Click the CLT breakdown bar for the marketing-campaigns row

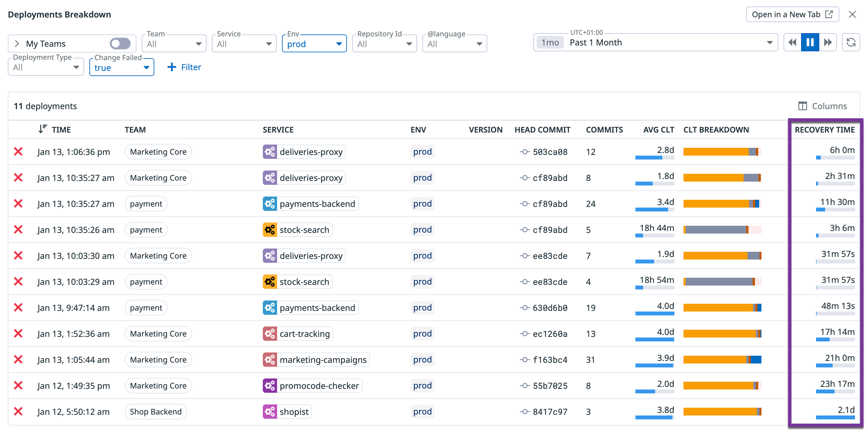722,360
